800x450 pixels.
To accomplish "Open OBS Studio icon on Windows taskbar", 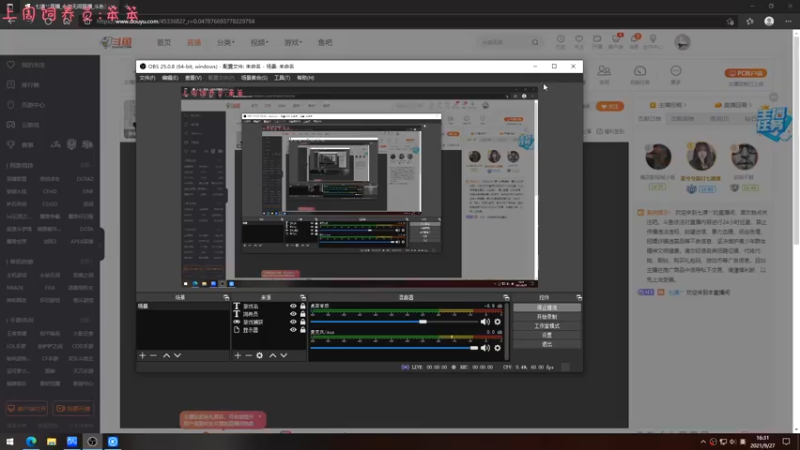I will tap(92, 441).
